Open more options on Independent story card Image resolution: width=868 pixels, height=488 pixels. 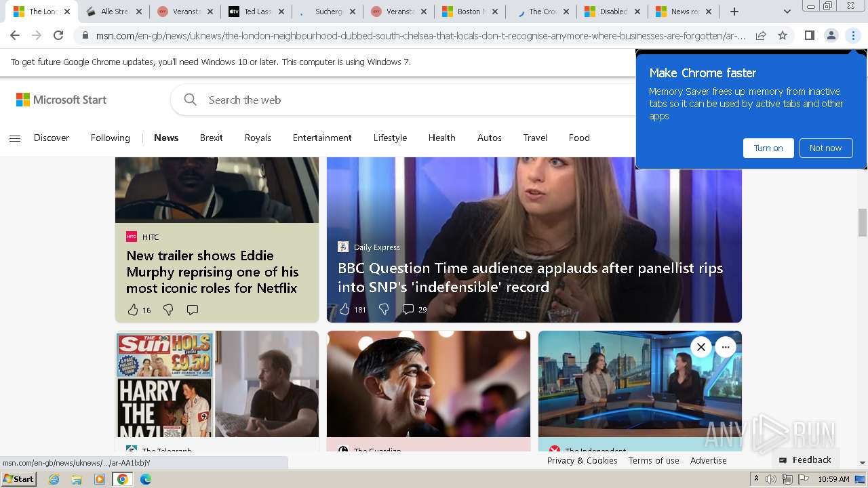[726, 347]
